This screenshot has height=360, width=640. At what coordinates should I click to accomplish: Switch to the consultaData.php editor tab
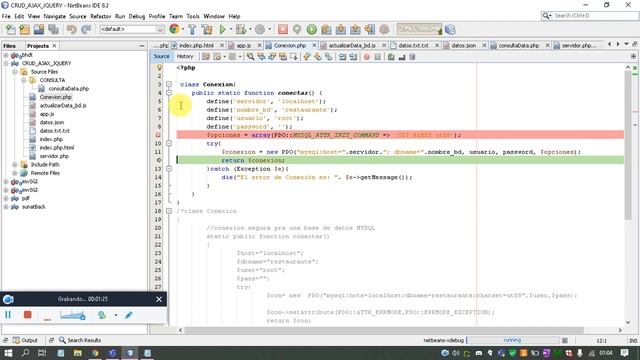[518, 45]
